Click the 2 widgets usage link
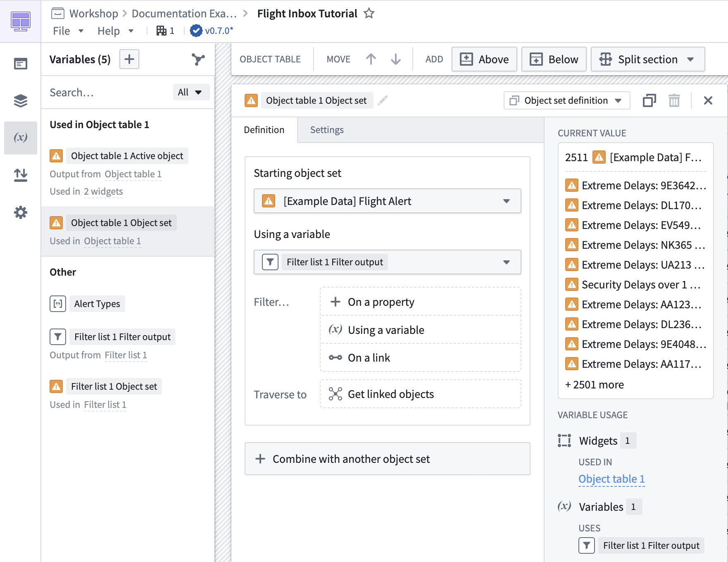Viewport: 728px width, 562px height. [103, 191]
